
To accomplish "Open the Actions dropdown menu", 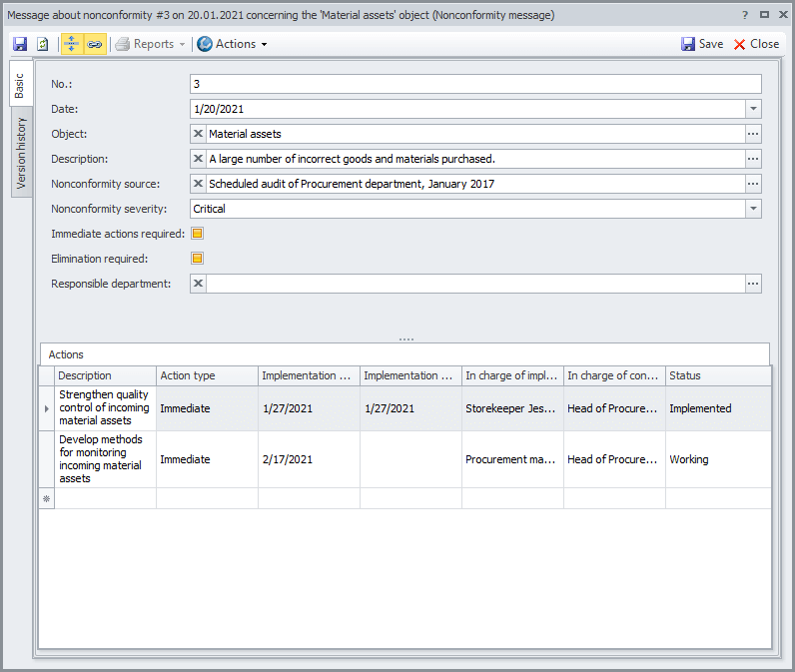I will (233, 44).
